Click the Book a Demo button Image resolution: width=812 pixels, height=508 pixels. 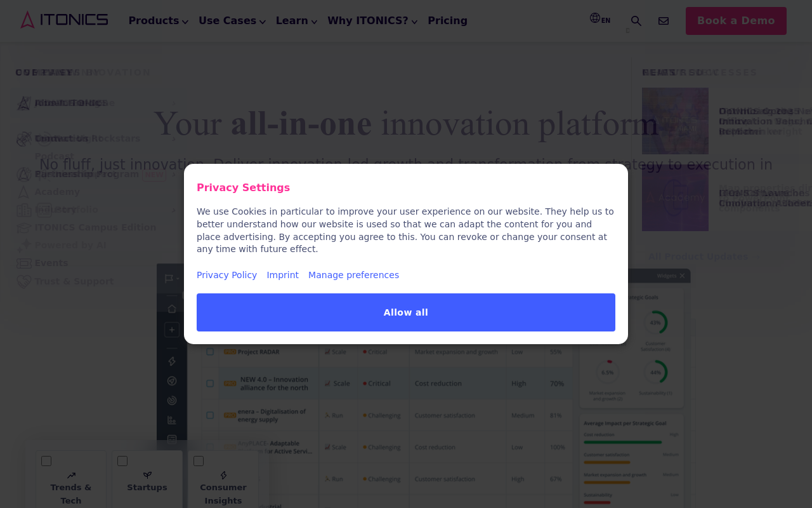pos(736,21)
